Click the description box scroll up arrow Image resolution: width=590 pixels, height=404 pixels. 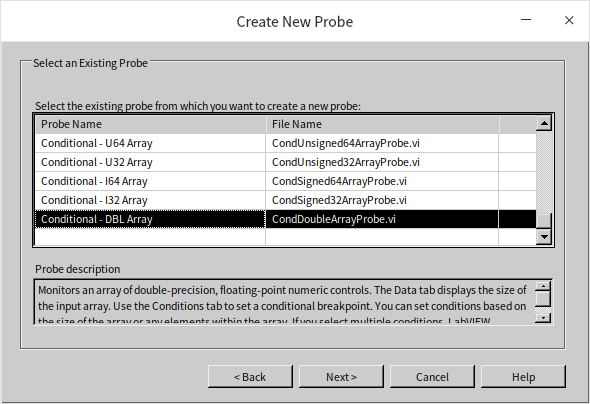[x=543, y=287]
